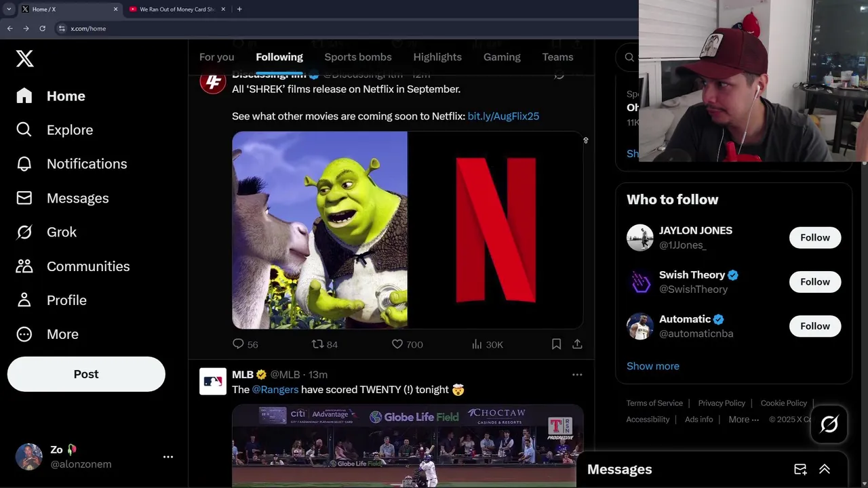Open the More sidebar menu

(47, 334)
